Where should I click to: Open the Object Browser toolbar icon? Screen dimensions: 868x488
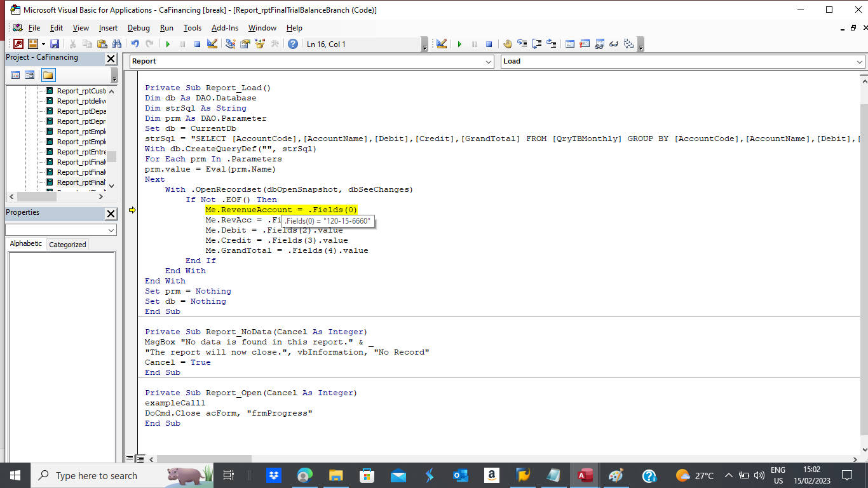point(259,44)
